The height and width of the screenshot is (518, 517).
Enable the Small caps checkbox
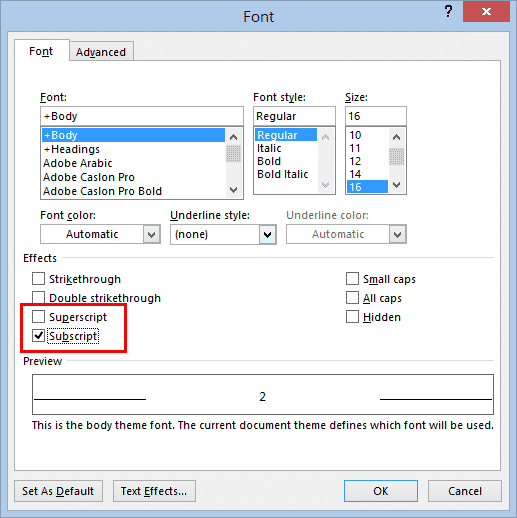(352, 279)
